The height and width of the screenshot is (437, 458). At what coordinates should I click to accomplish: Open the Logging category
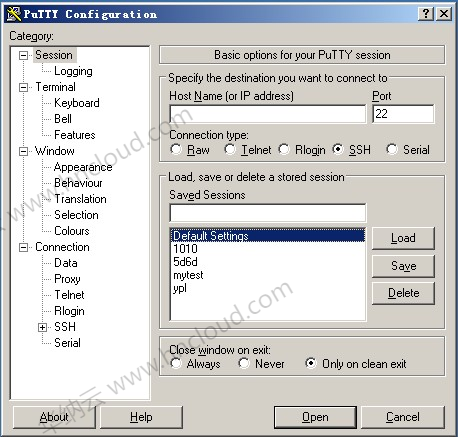coord(73,71)
